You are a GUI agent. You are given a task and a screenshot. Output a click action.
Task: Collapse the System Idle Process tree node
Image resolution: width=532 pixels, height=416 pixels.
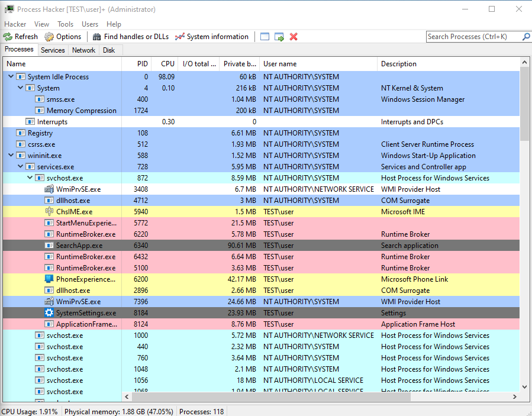point(11,76)
